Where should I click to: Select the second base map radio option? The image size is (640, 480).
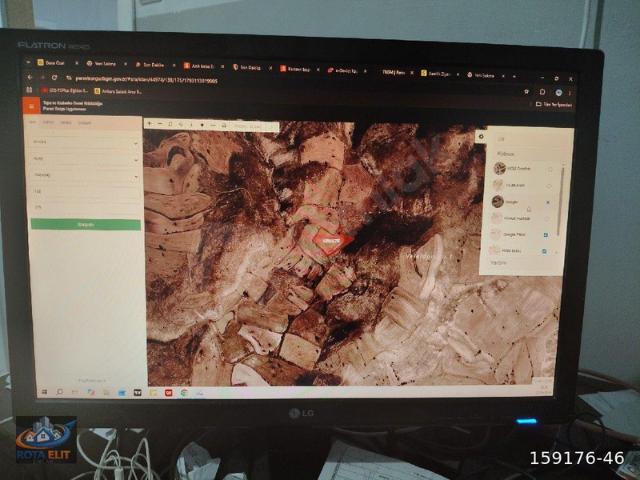549,186
